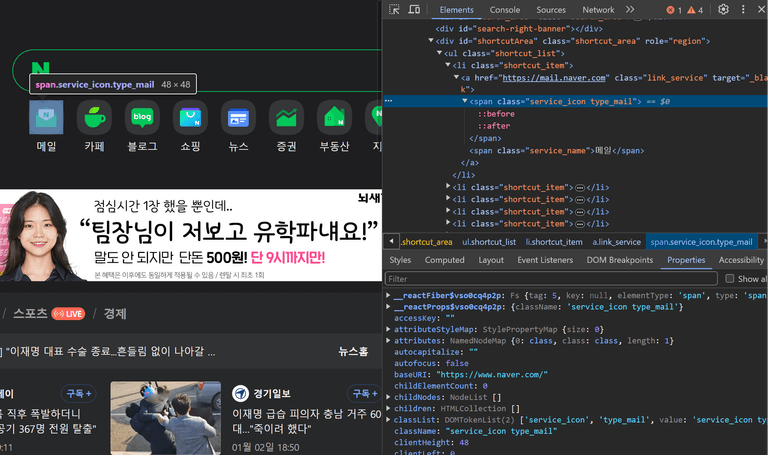Toggle the Show all checkbox
The width and height of the screenshot is (768, 455).
pos(729,279)
